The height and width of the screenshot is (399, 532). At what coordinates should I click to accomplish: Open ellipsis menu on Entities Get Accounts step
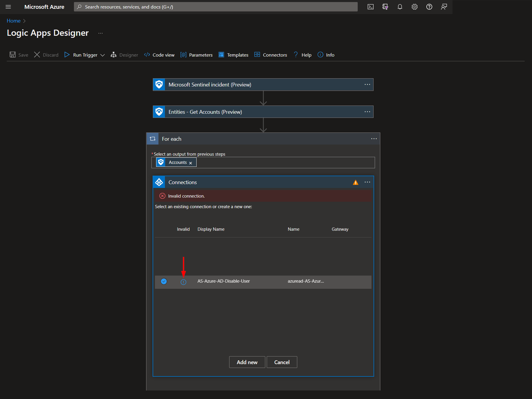coord(367,112)
